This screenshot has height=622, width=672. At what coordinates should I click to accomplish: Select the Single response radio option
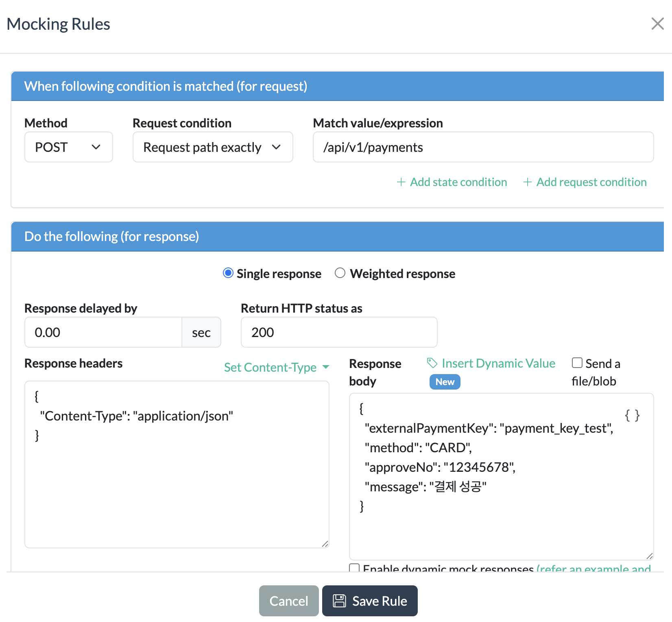click(x=228, y=273)
